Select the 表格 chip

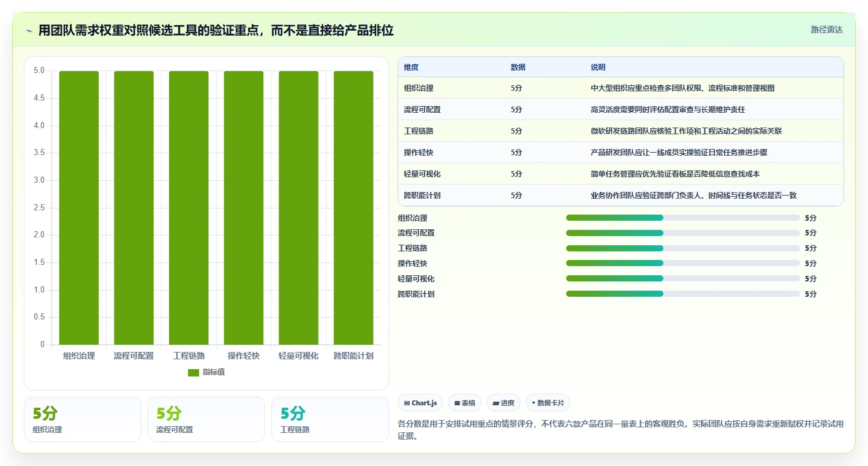[465, 403]
